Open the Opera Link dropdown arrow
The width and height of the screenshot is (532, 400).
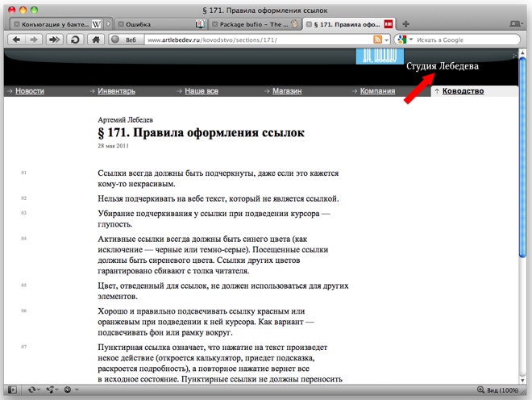click(39, 390)
